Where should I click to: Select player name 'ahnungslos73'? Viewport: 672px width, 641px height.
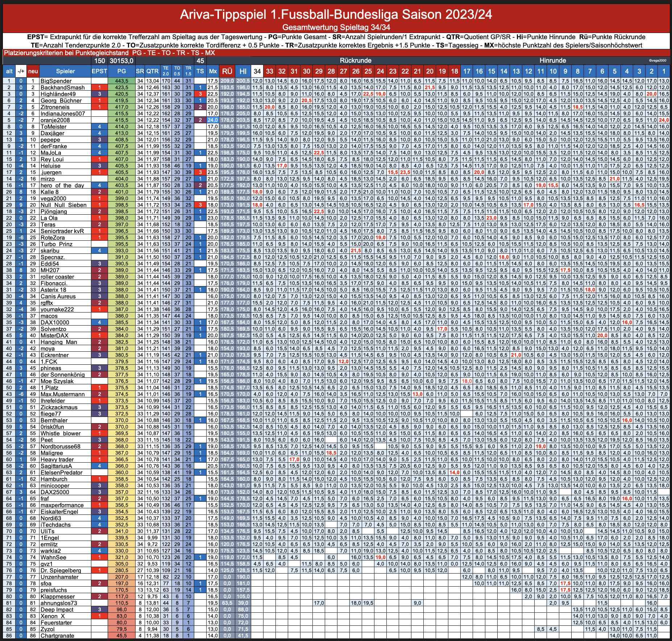pos(58,603)
